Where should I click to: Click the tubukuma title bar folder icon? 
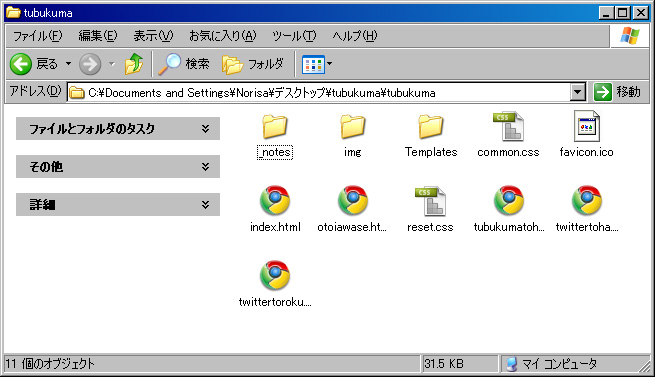pyautogui.click(x=13, y=13)
